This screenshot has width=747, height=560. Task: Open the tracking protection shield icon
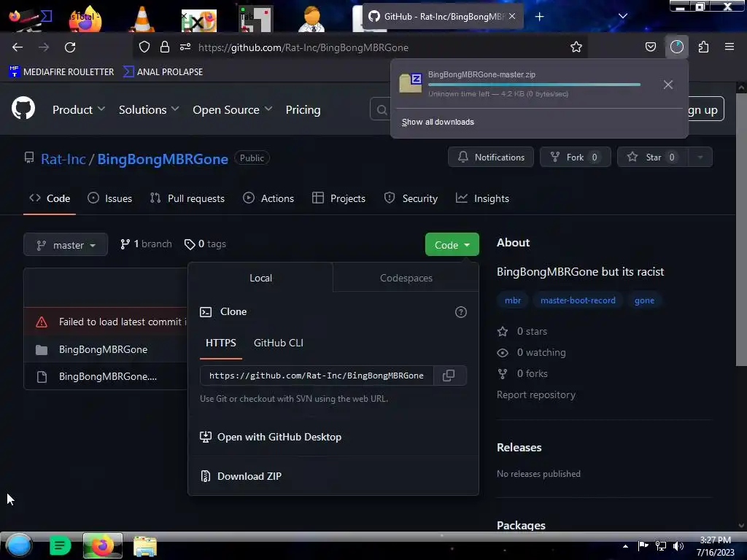144,47
